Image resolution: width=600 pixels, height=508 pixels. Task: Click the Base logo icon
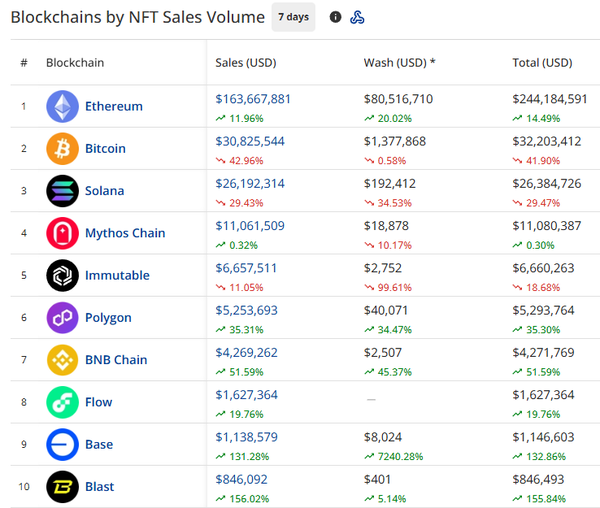click(62, 444)
